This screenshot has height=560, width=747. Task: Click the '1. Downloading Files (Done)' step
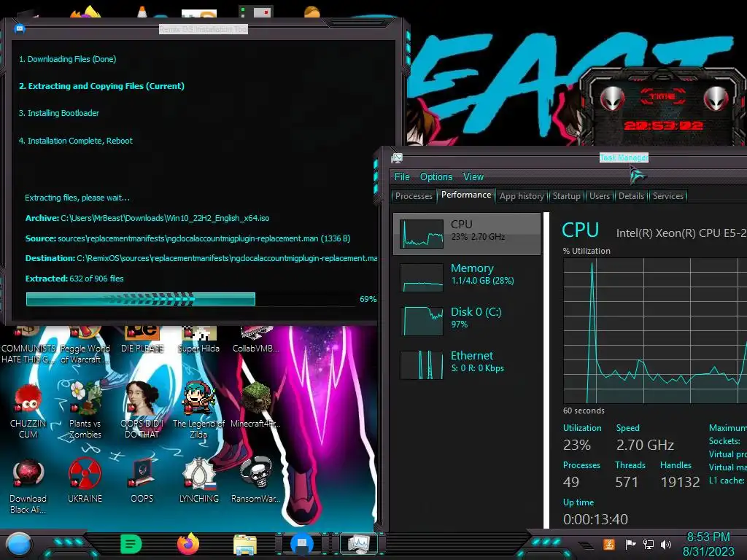pyautogui.click(x=67, y=59)
